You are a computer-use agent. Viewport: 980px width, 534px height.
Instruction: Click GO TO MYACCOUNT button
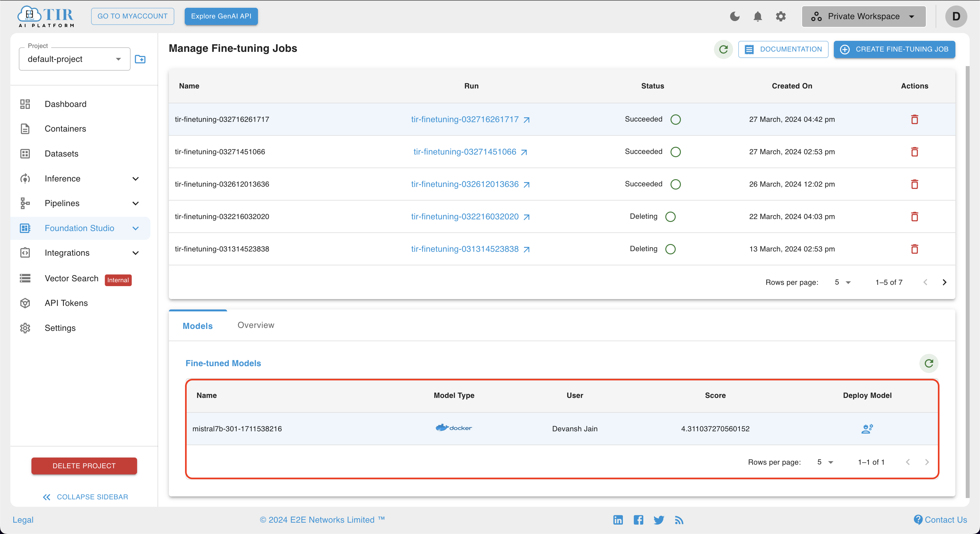pyautogui.click(x=133, y=16)
